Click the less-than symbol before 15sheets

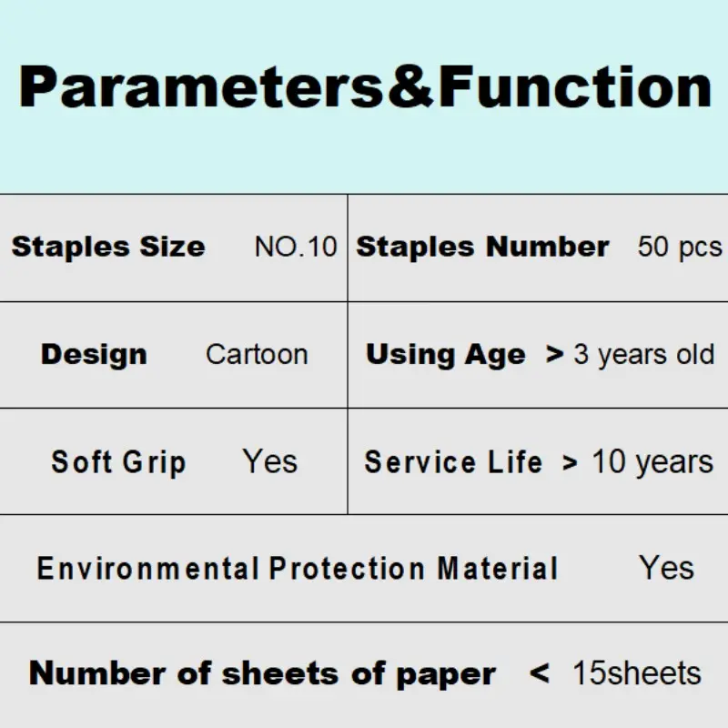pyautogui.click(x=540, y=673)
